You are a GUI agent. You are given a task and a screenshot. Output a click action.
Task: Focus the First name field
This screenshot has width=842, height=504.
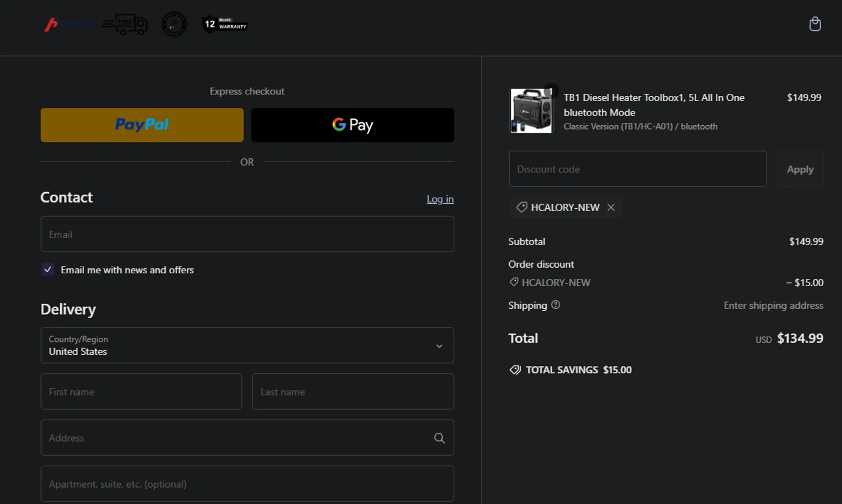[141, 392]
